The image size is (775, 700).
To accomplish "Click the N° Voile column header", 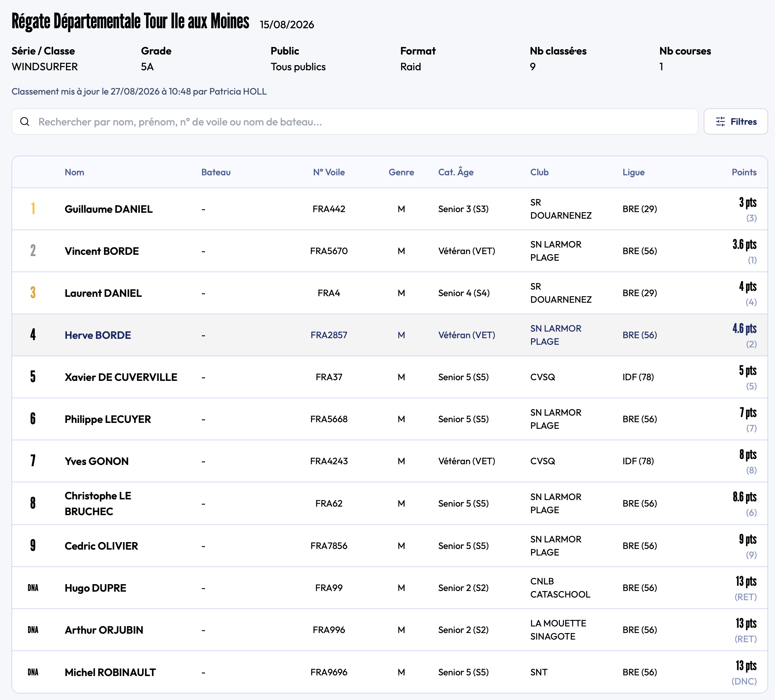I will coord(329,172).
